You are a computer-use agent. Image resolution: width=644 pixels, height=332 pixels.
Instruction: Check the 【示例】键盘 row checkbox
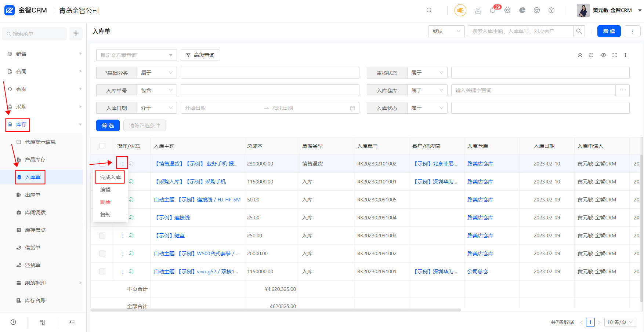(x=102, y=236)
